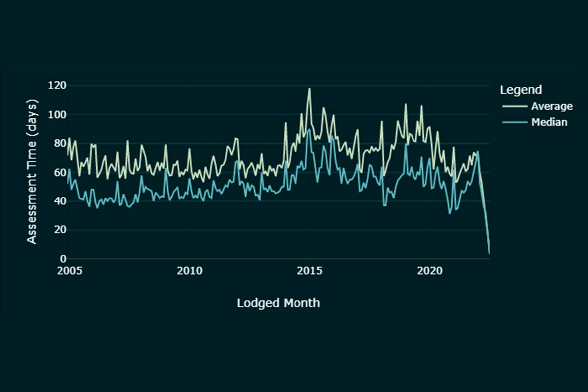Click the Average legend line swatch
Screen dimensions: 588x392
(x=515, y=106)
